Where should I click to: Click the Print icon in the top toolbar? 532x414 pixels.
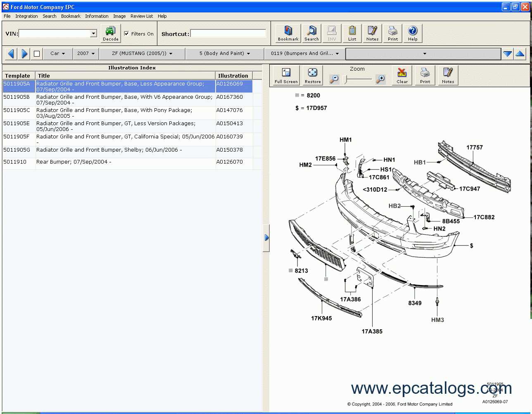click(x=392, y=33)
